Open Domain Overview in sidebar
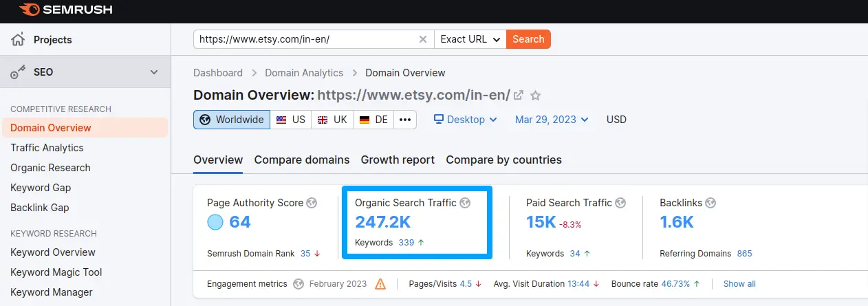The height and width of the screenshot is (306, 868). click(x=85, y=128)
